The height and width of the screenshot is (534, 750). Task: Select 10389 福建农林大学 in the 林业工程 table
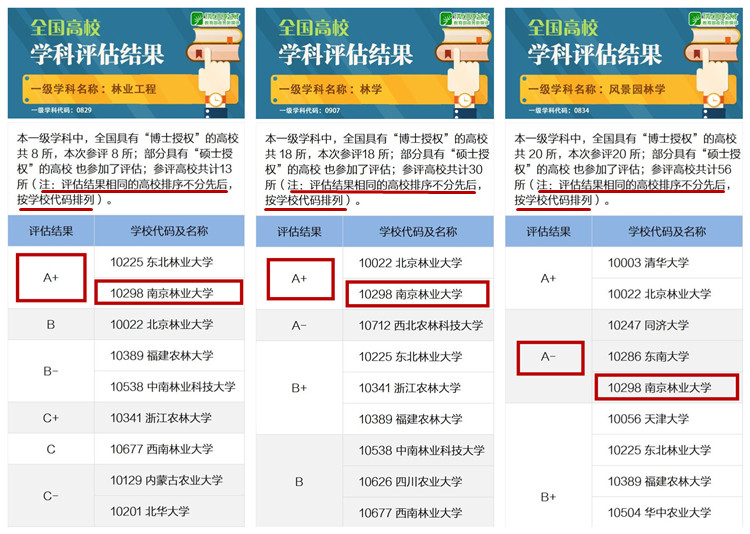pyautogui.click(x=162, y=356)
